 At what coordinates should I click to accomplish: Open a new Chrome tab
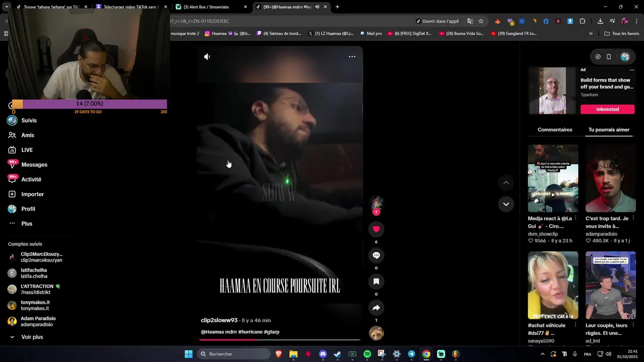tap(337, 7)
